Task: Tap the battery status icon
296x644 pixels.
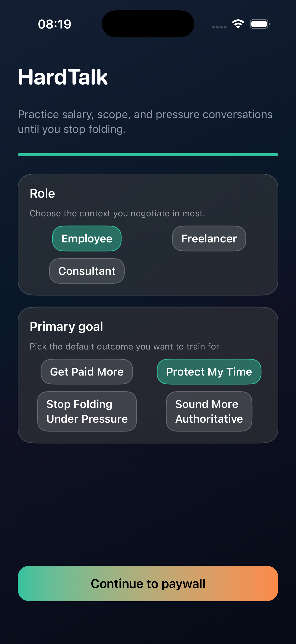Action: coord(260,24)
